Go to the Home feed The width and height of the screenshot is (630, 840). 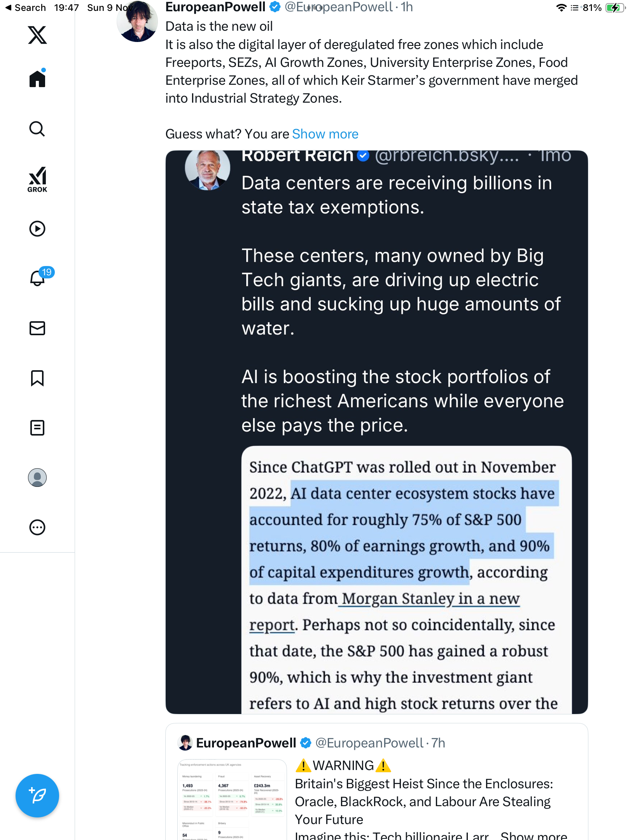coord(37,79)
